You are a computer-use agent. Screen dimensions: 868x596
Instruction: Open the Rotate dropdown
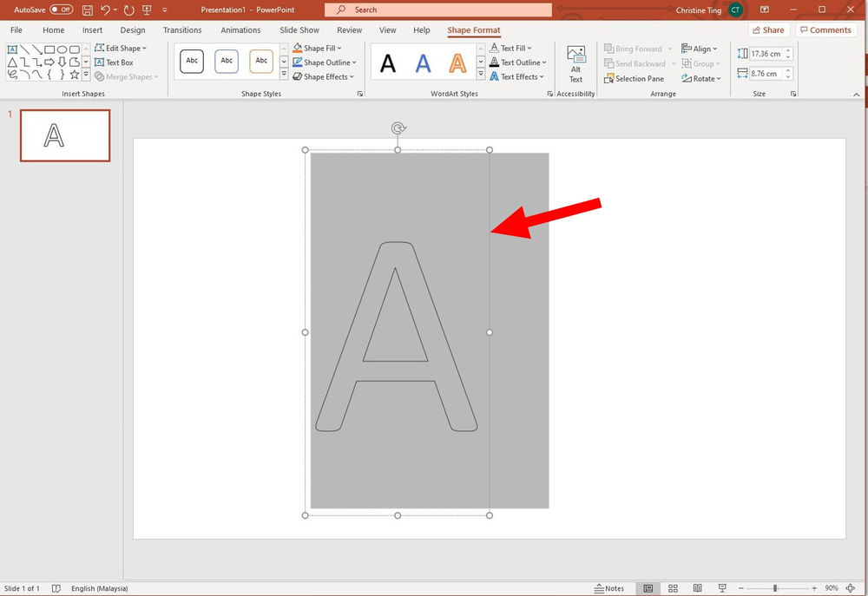702,78
